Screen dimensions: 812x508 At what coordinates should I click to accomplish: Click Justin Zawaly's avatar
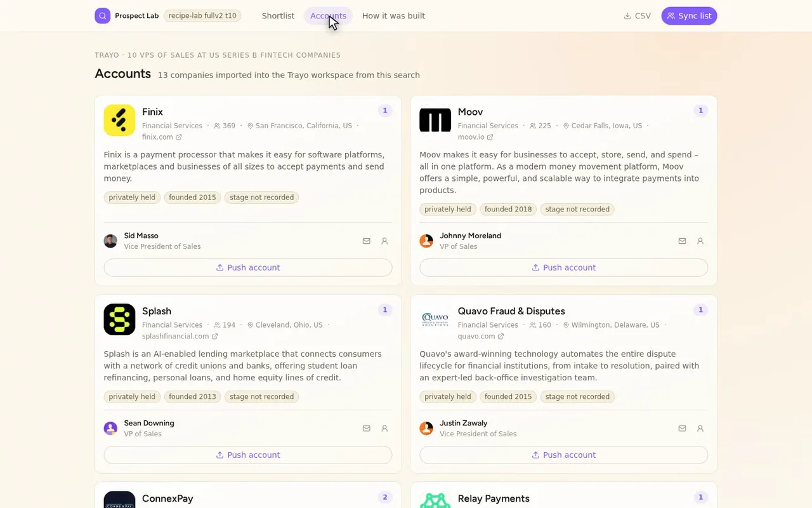point(426,429)
